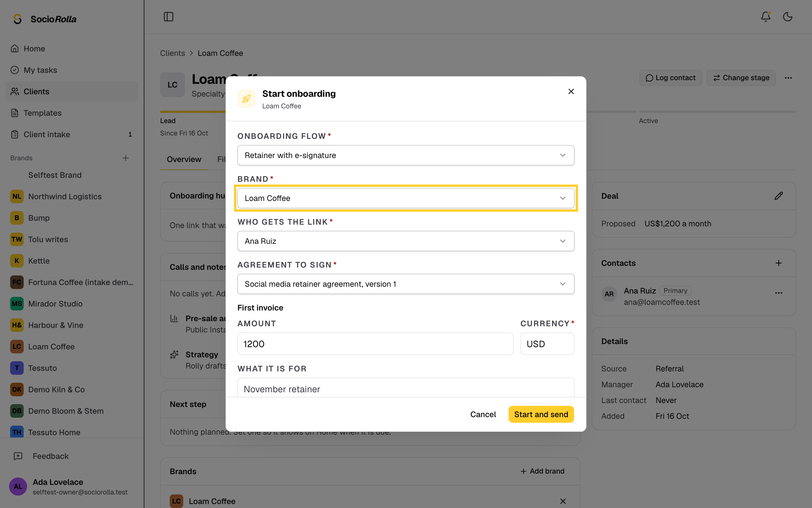Click the pencil icon to edit Deal
This screenshot has height=508, width=812.
click(x=778, y=196)
